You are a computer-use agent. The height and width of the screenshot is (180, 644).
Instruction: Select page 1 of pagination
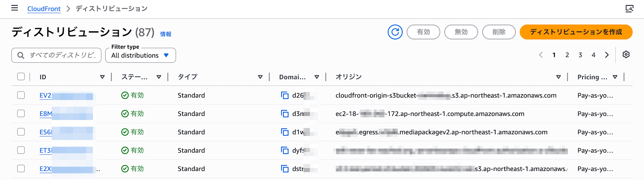pos(554,55)
